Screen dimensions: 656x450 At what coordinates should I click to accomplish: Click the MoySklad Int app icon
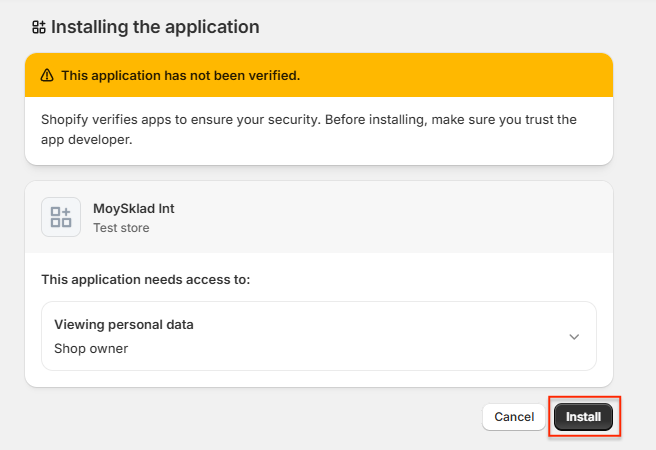(x=61, y=217)
